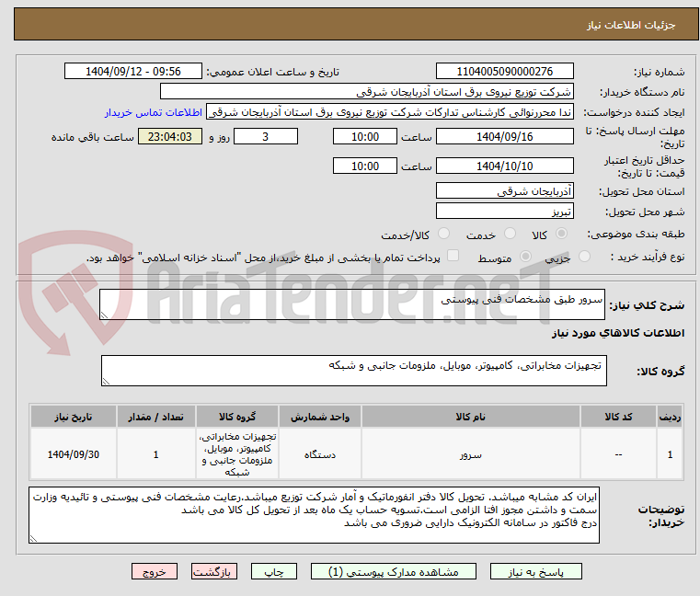
Task: Select the خدمت radio button
Action: coord(510,234)
